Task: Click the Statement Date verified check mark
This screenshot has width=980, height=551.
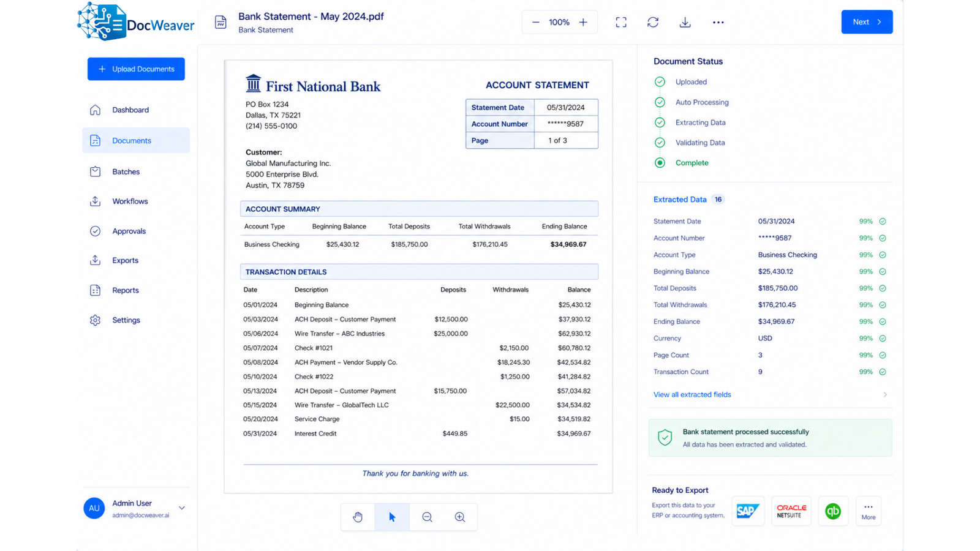Action: coord(883,222)
